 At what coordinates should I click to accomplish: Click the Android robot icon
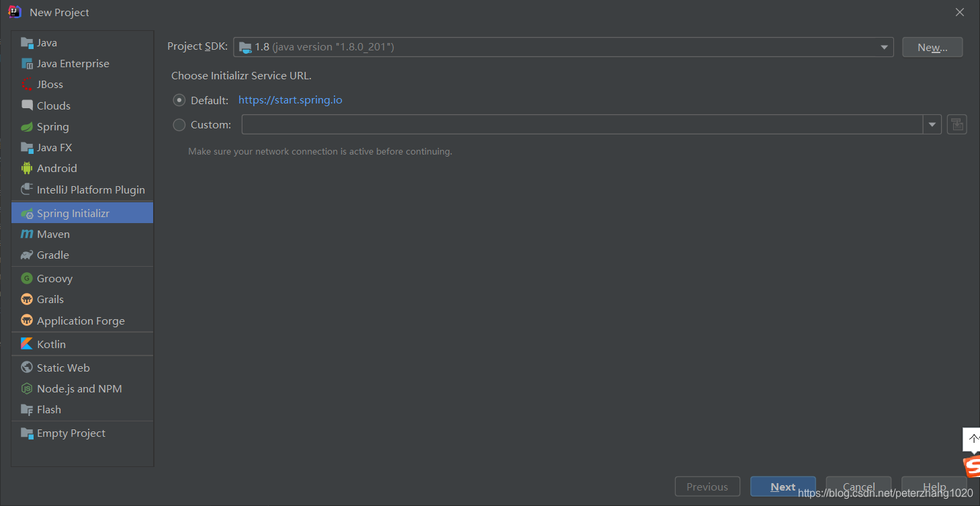(x=27, y=168)
